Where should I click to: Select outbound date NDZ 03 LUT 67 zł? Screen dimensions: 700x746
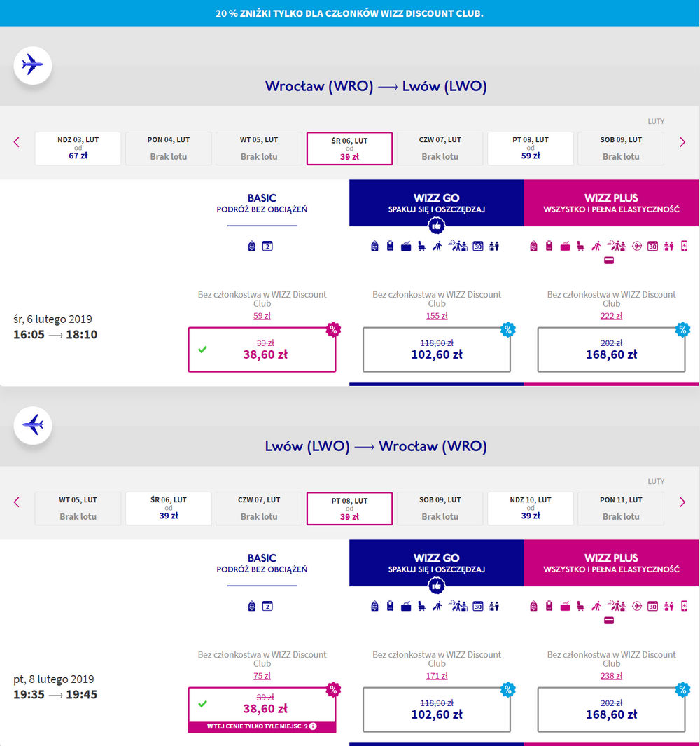pyautogui.click(x=78, y=148)
